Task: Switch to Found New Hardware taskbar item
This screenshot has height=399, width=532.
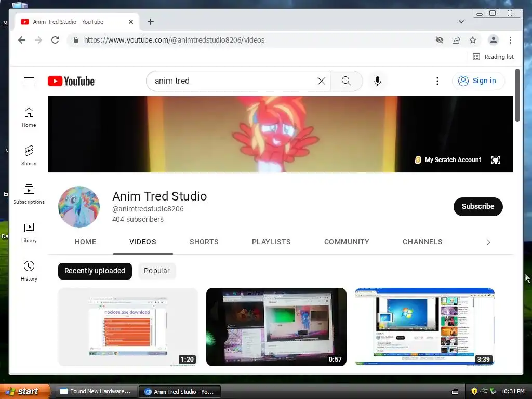Action: click(x=96, y=391)
